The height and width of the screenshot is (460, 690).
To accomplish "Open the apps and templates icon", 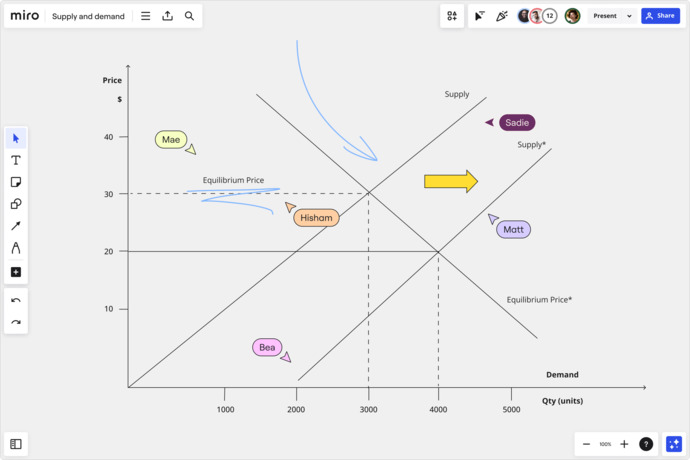I will (452, 16).
